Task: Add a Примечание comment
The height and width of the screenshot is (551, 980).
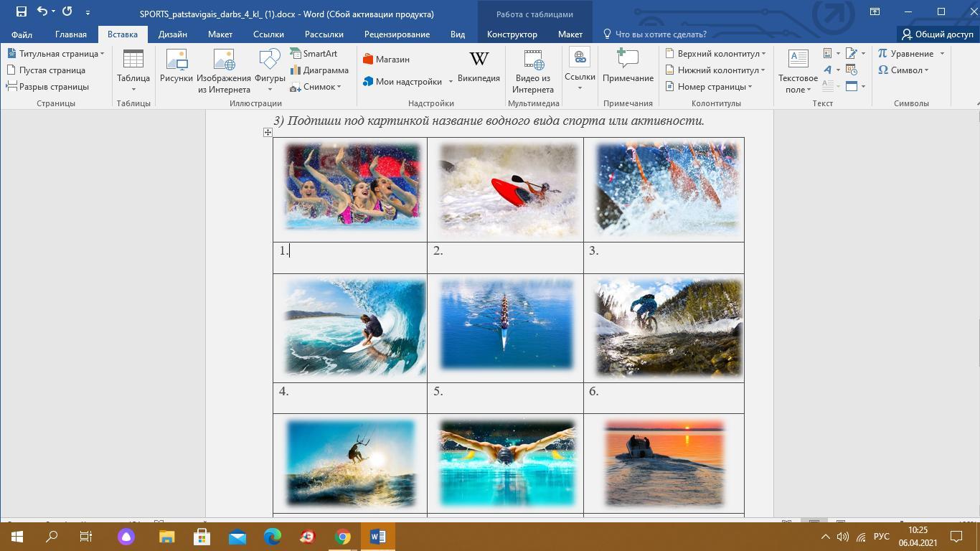Action: point(628,67)
